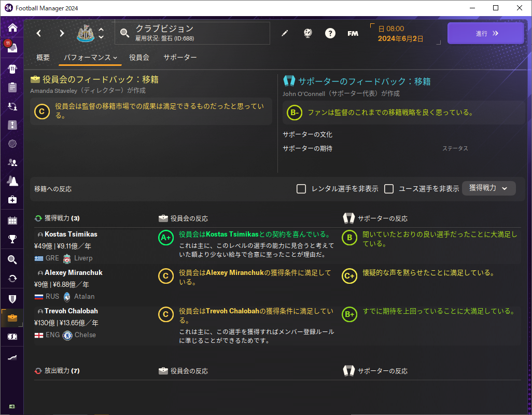Click the Atalan club badge
The width and height of the screenshot is (532, 415).
(67, 297)
